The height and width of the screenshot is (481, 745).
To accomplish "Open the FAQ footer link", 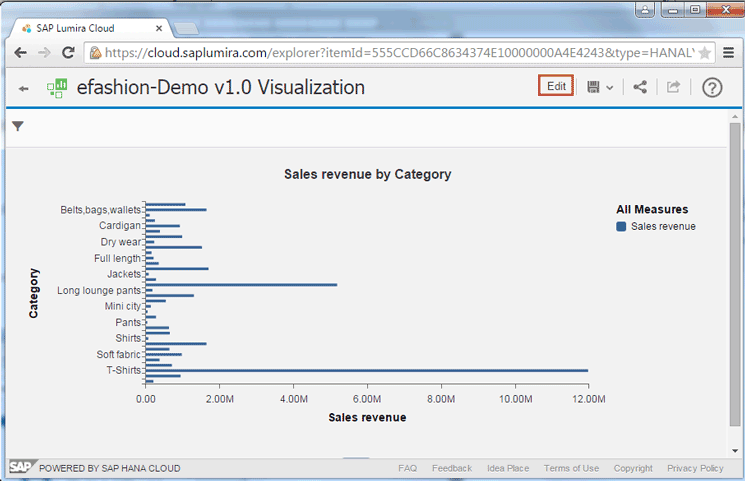I will coord(407,468).
